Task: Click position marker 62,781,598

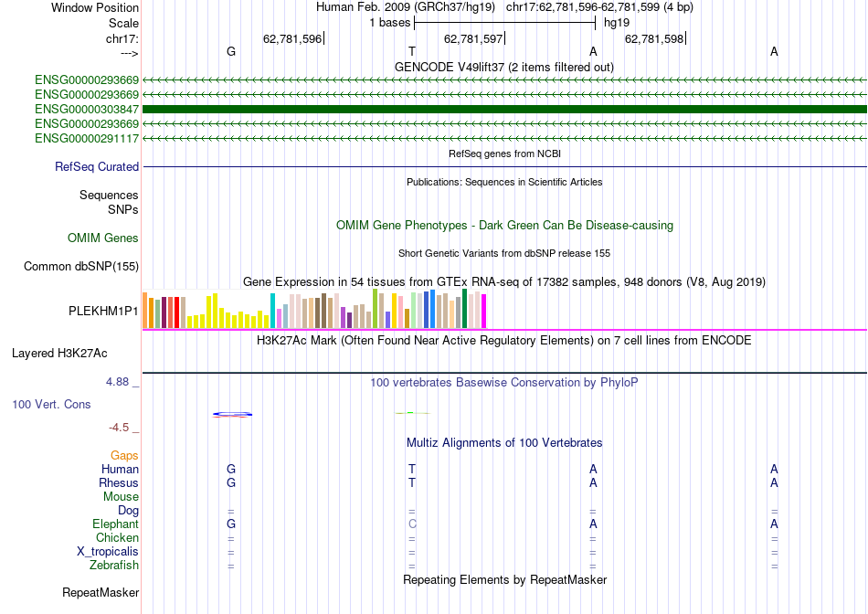Action: coord(654,38)
